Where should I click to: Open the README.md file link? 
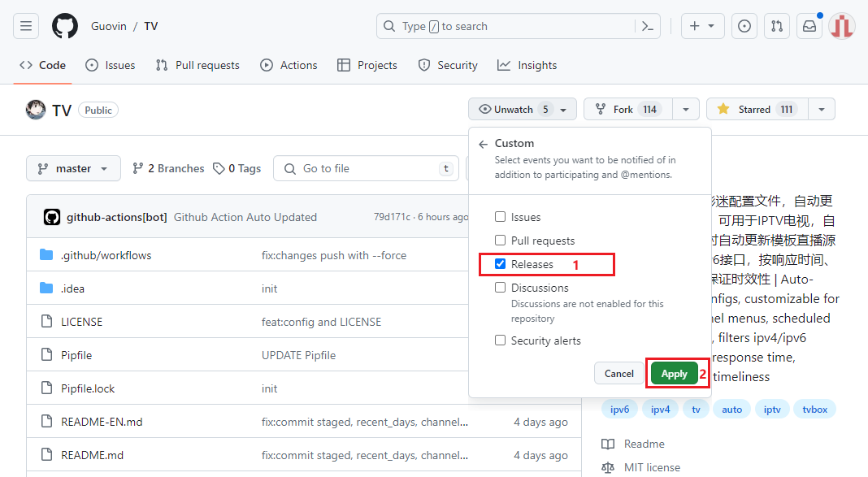(92, 455)
